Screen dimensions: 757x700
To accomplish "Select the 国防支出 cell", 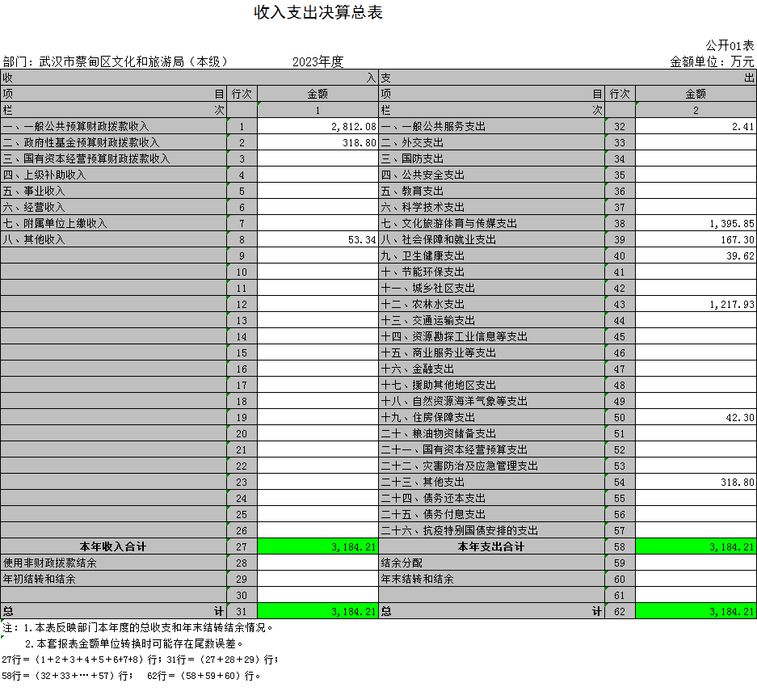I will (492, 158).
